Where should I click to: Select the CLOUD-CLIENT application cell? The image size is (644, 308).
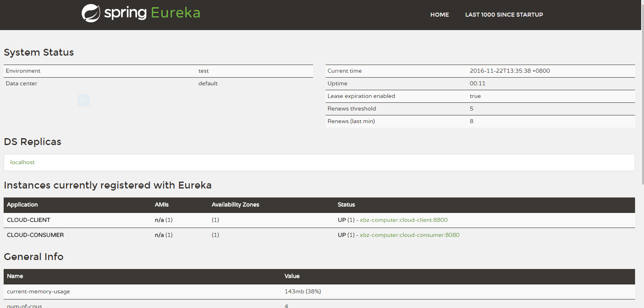pos(28,220)
